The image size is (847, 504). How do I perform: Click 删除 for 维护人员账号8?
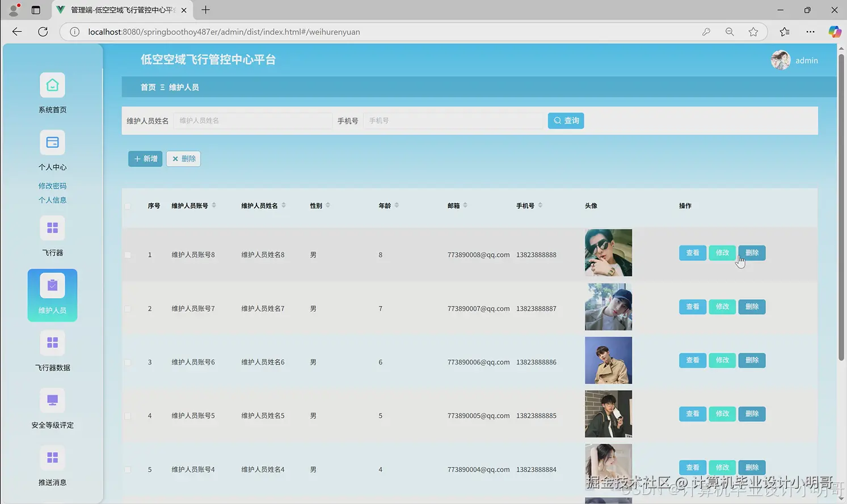point(752,253)
